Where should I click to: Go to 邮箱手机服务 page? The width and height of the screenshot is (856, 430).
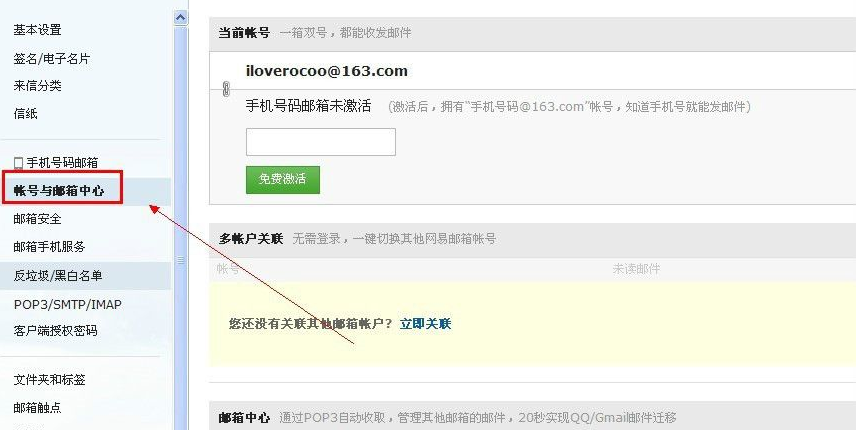[49, 247]
